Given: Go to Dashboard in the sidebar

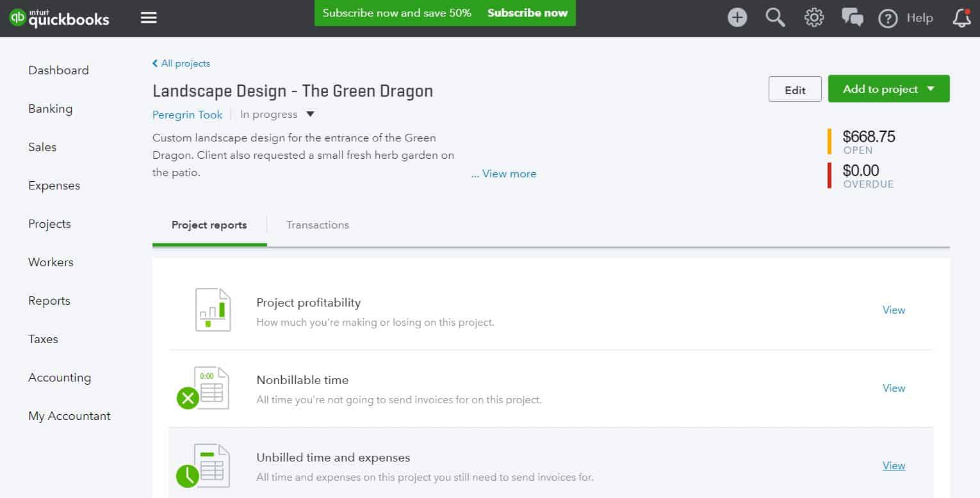Looking at the screenshot, I should [x=58, y=70].
